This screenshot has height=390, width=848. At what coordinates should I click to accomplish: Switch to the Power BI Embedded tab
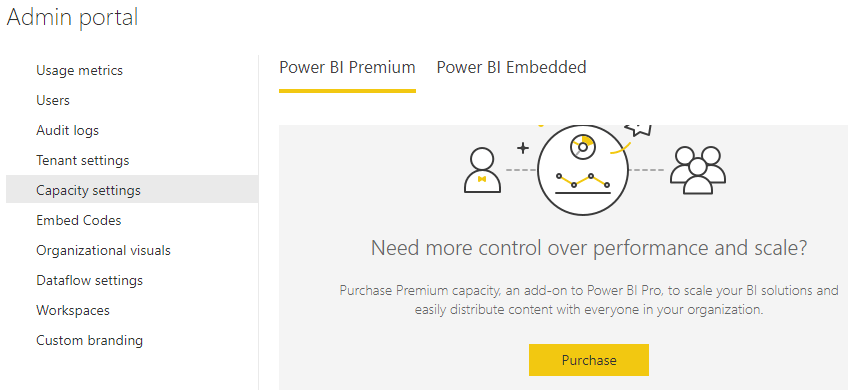pos(512,68)
